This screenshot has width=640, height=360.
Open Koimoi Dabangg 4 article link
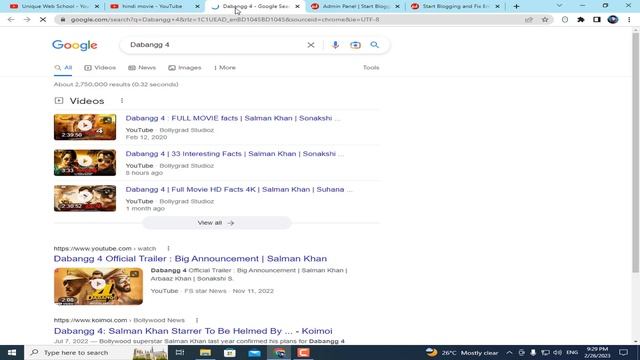point(193,331)
